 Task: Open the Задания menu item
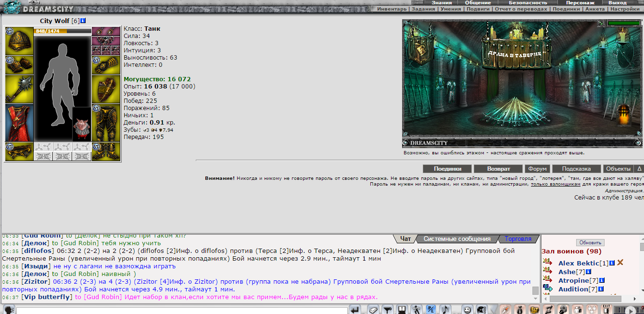point(423,9)
